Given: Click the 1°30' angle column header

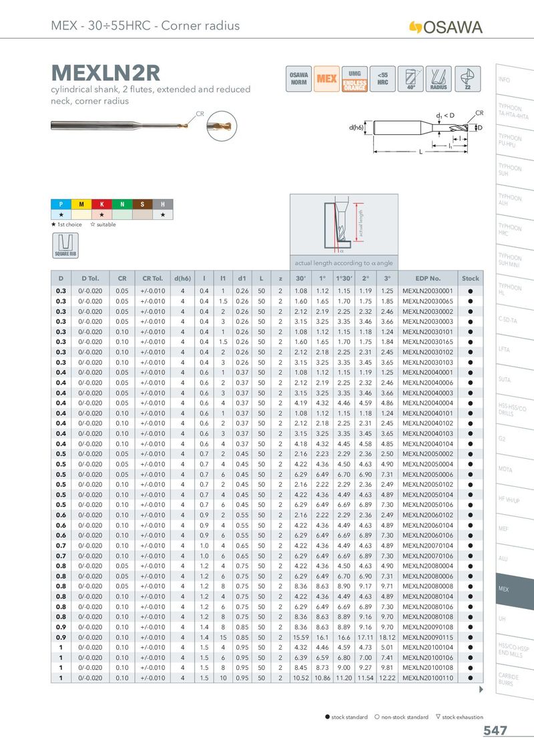Looking at the screenshot, I should click(344, 278).
